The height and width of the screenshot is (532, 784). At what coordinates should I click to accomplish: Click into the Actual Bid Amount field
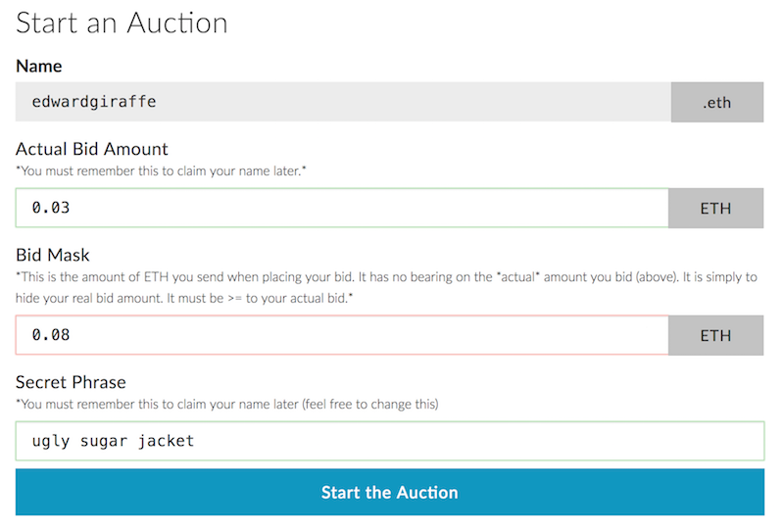tap(343, 208)
